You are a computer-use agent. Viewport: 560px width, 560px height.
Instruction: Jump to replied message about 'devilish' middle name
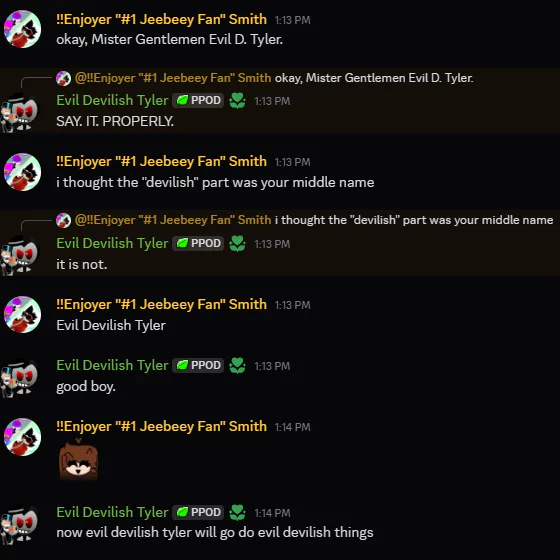414,220
